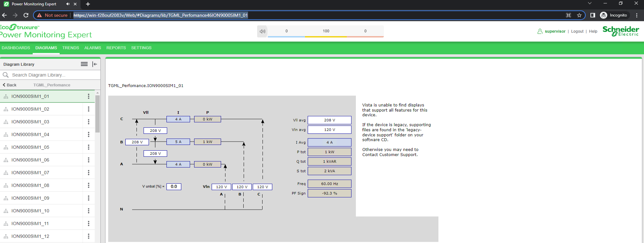Go to the ALARMS tab

[93, 48]
